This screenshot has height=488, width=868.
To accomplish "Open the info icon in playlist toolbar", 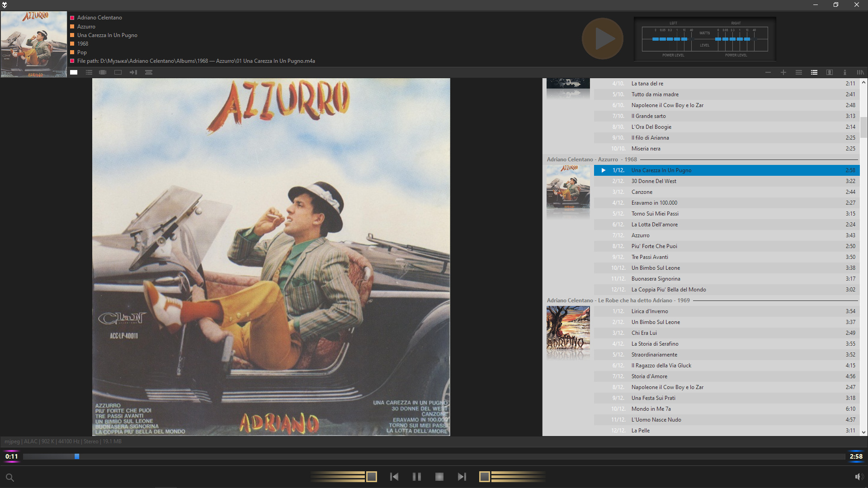I will 844,72.
